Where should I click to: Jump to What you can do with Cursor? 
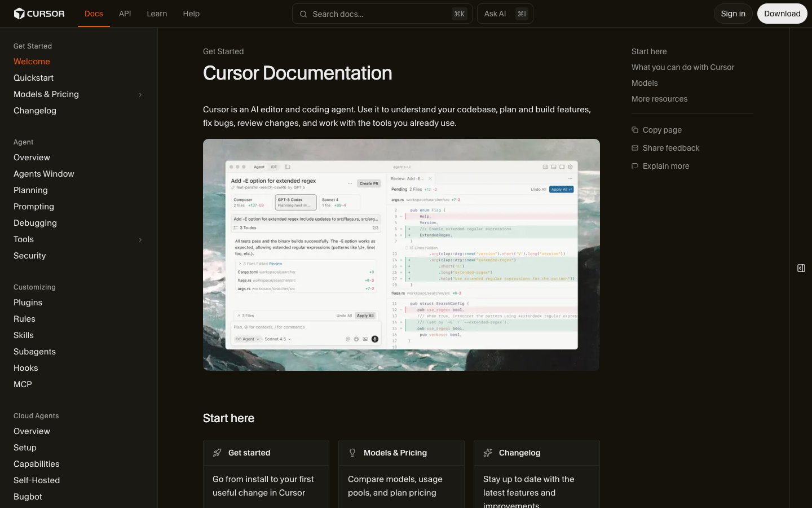coord(682,67)
